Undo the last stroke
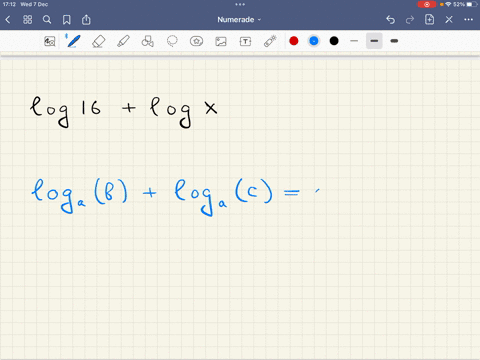The height and width of the screenshot is (360, 480). pos(390,20)
